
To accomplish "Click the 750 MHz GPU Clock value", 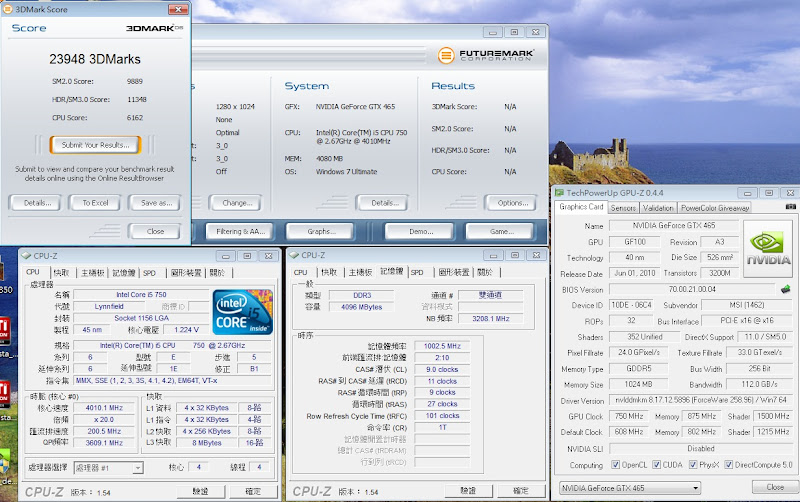I will [629, 416].
